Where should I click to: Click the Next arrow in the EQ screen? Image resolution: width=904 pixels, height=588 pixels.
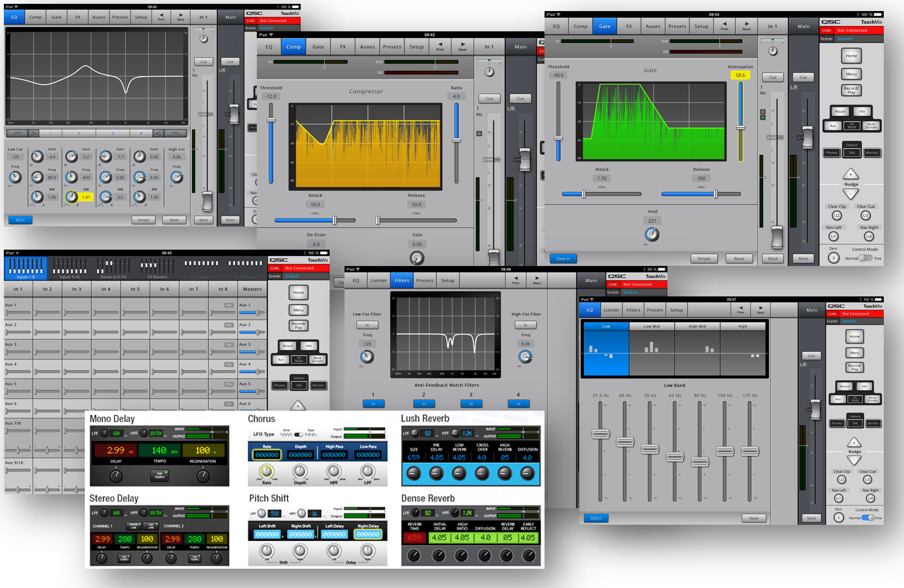[x=181, y=17]
